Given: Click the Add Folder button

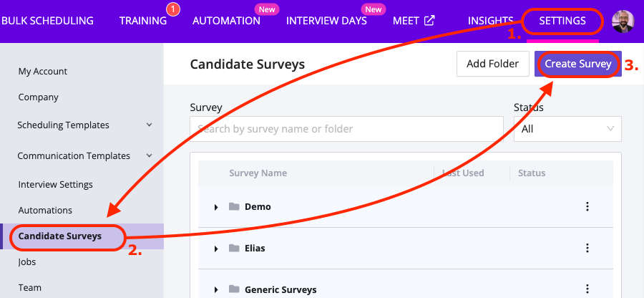Looking at the screenshot, I should [x=492, y=64].
